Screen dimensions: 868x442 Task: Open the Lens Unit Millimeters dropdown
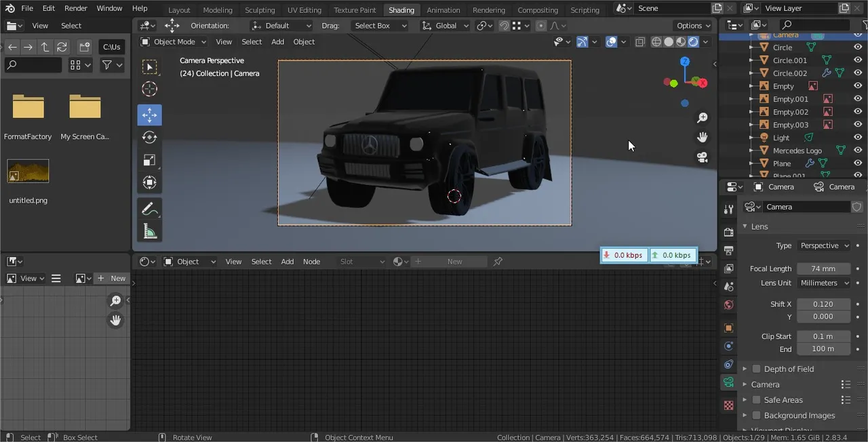tap(824, 283)
